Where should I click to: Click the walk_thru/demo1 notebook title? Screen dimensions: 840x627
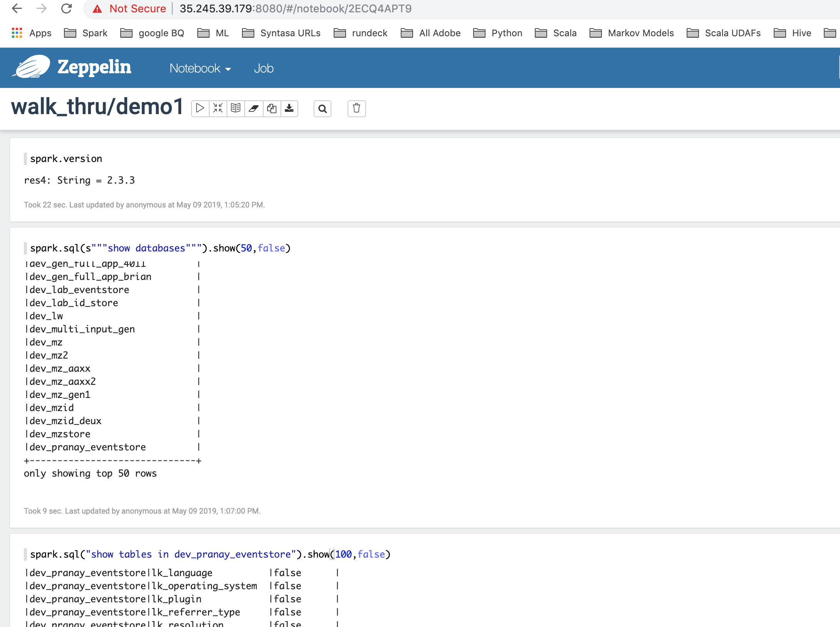97,107
